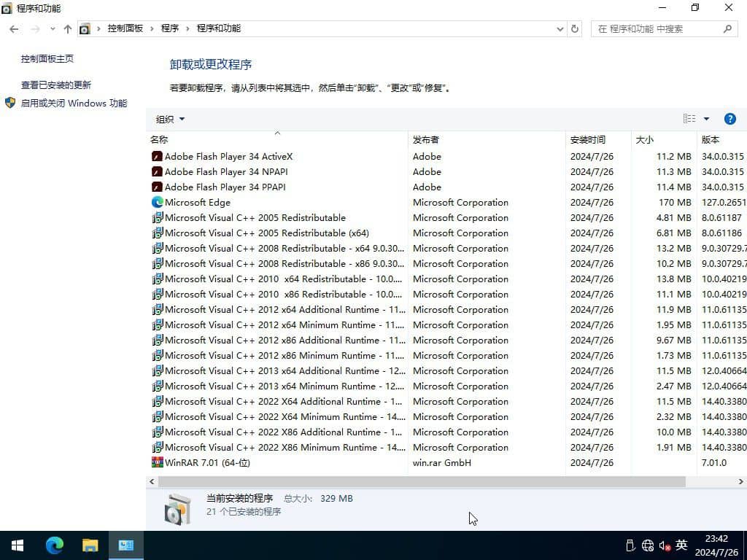Image resolution: width=747 pixels, height=560 pixels.
Task: Click the refresh icon in the address bar
Action: click(x=576, y=28)
